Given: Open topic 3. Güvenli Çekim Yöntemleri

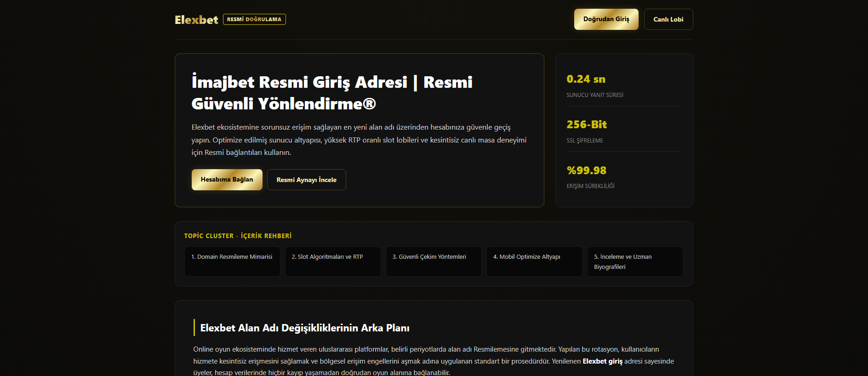Looking at the screenshot, I should point(434,262).
